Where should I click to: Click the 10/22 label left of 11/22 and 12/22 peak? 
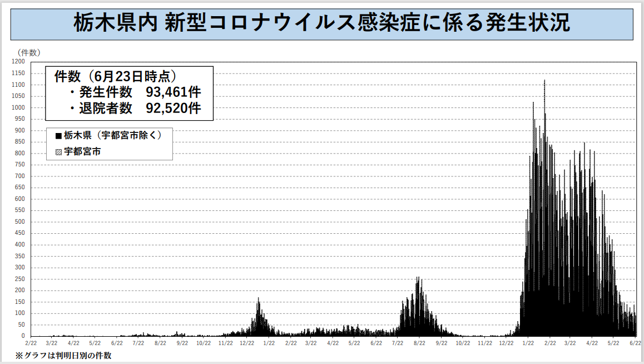pyautogui.click(x=204, y=343)
